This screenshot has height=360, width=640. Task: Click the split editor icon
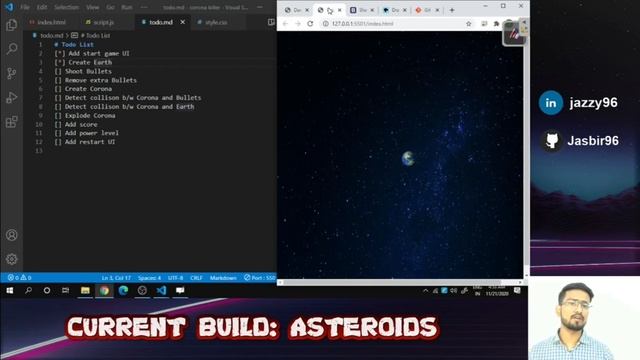[x=271, y=22]
